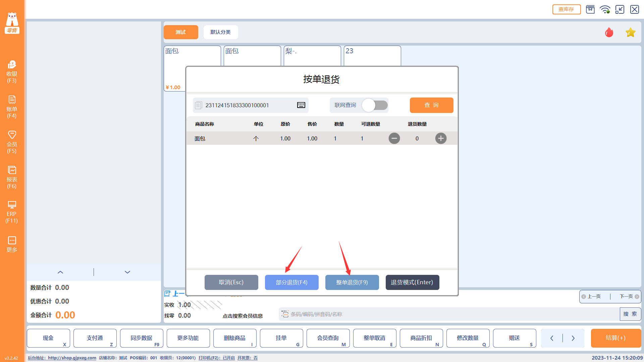The width and height of the screenshot is (644, 362).
Task: Collapse cart list with up chevron
Action: pyautogui.click(x=60, y=272)
